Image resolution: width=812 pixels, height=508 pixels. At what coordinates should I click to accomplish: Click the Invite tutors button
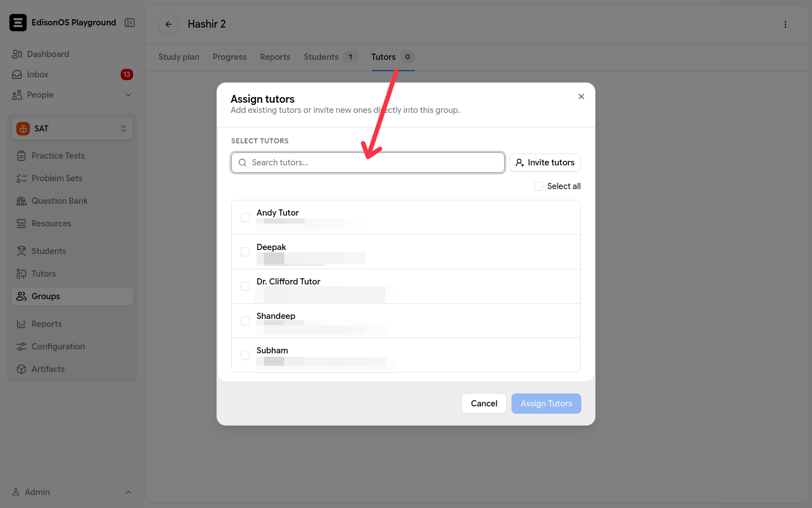(545, 163)
